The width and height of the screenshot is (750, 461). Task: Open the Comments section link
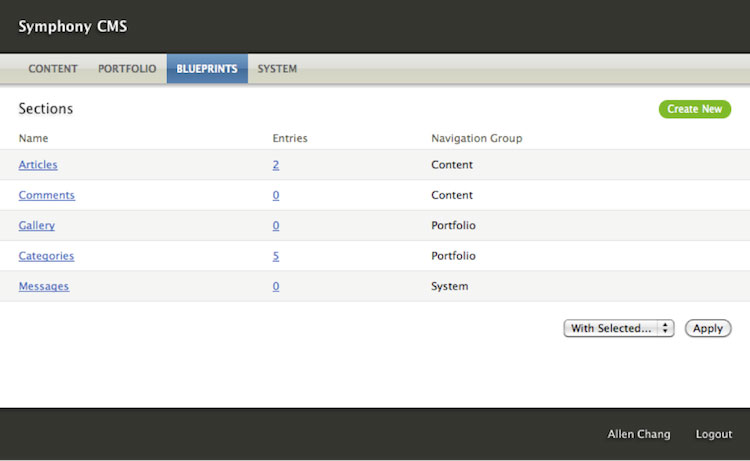(46, 195)
